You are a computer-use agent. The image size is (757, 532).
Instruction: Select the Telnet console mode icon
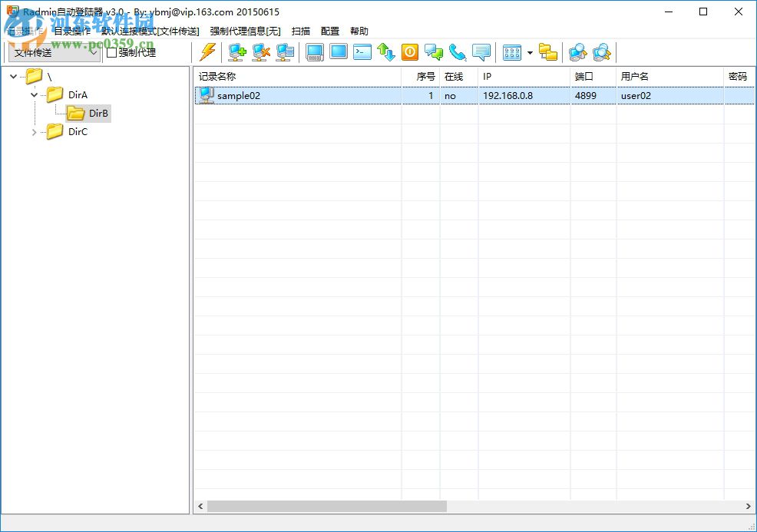click(x=362, y=52)
